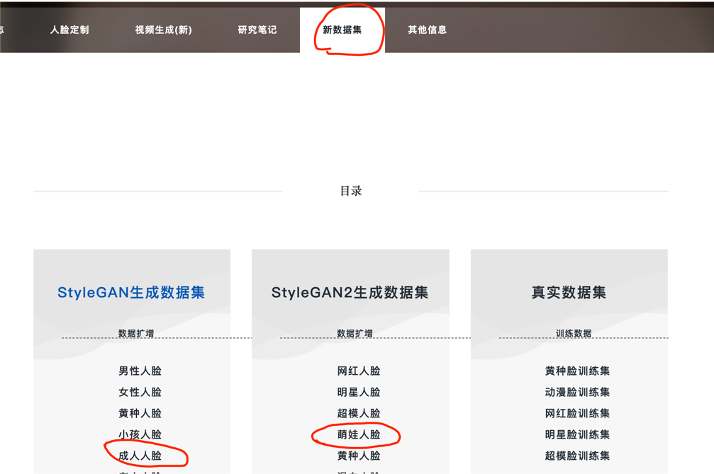Viewport: 714px width, 474px height.
Task: Click the 真实数据集 heading
Action: click(569, 292)
